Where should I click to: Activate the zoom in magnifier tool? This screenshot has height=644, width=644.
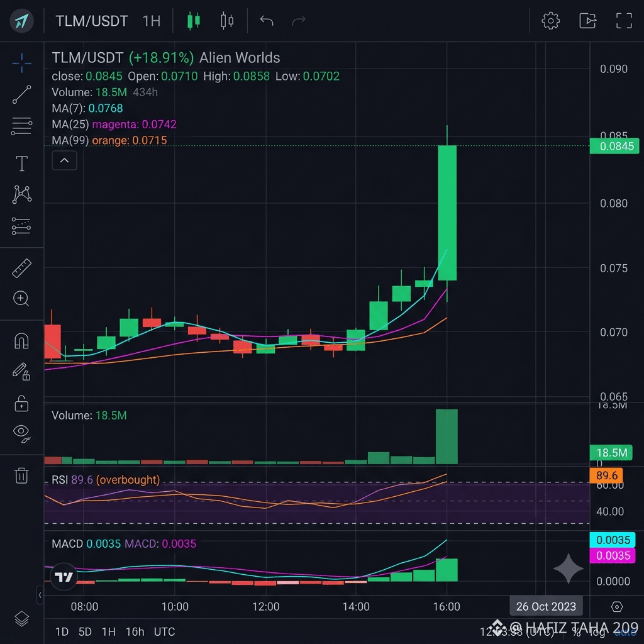pyautogui.click(x=21, y=299)
